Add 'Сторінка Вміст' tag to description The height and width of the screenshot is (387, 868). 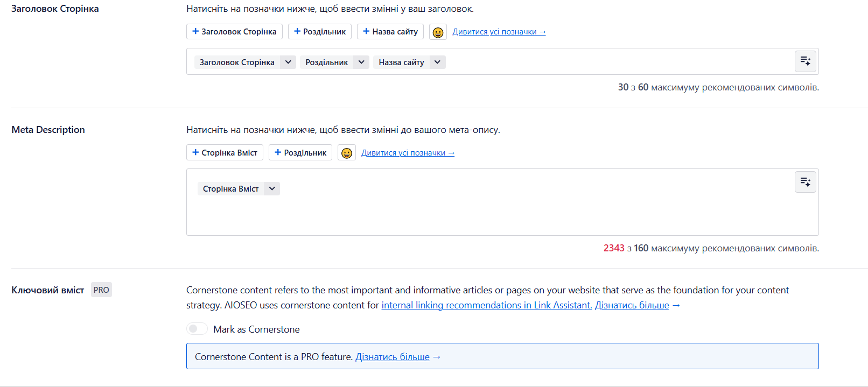click(225, 153)
